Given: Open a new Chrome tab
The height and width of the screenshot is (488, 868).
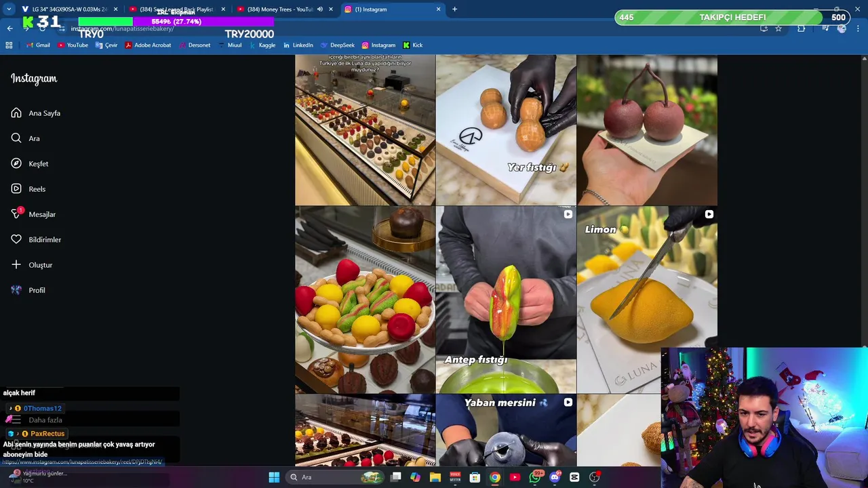Looking at the screenshot, I should click(454, 9).
